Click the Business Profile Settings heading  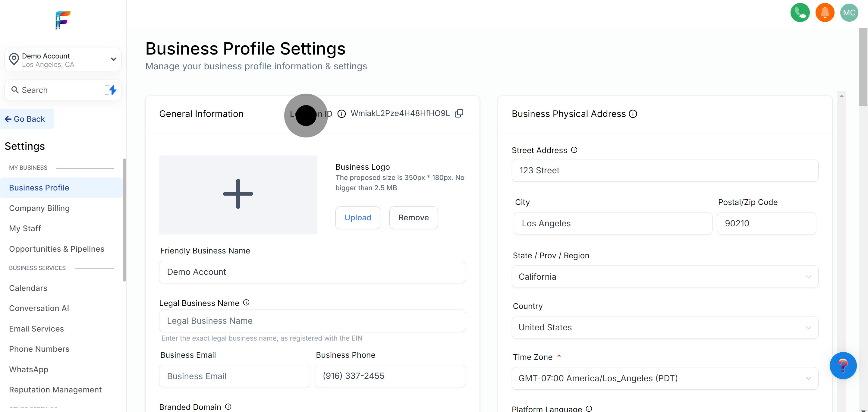point(245,49)
